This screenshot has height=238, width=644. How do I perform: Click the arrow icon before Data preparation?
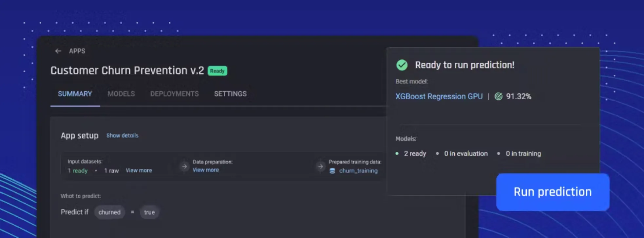point(184,167)
